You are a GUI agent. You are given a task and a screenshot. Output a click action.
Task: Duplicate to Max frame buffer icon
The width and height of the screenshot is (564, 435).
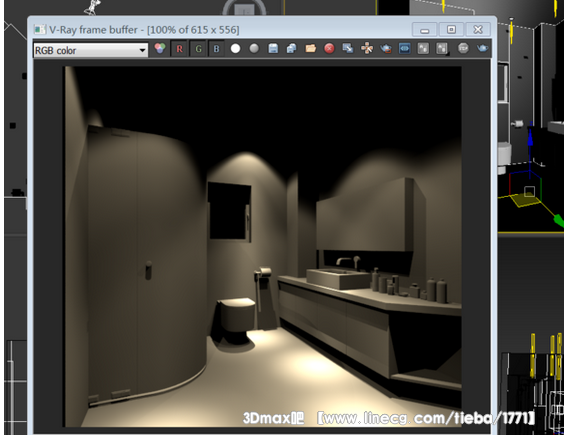[348, 48]
